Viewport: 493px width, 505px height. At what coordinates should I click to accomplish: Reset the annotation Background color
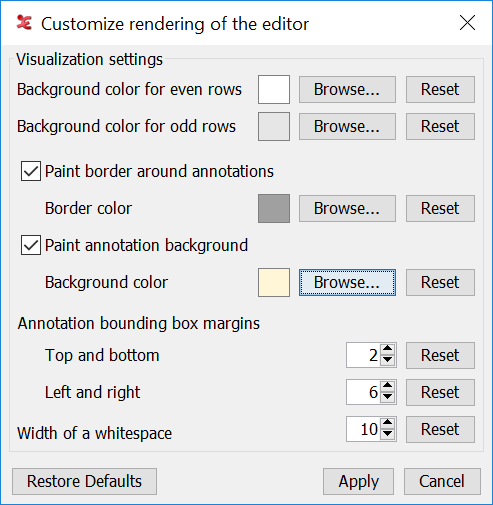coord(440,283)
